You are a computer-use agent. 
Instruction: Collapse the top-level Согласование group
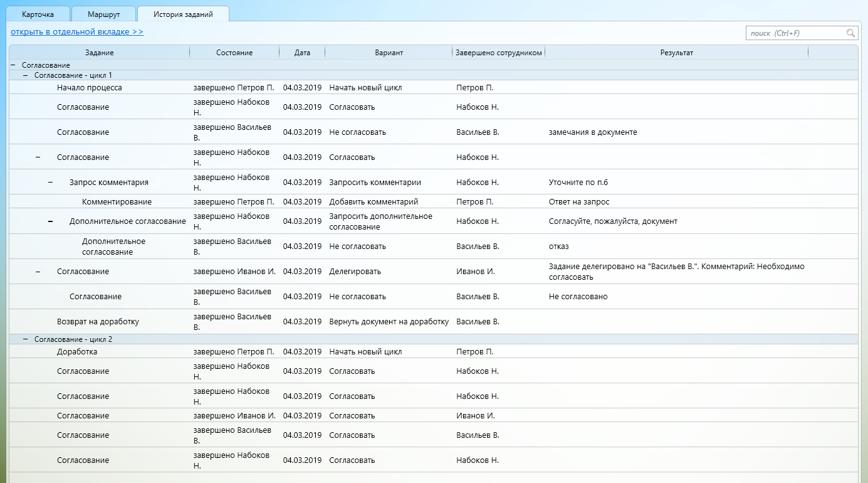[x=13, y=65]
